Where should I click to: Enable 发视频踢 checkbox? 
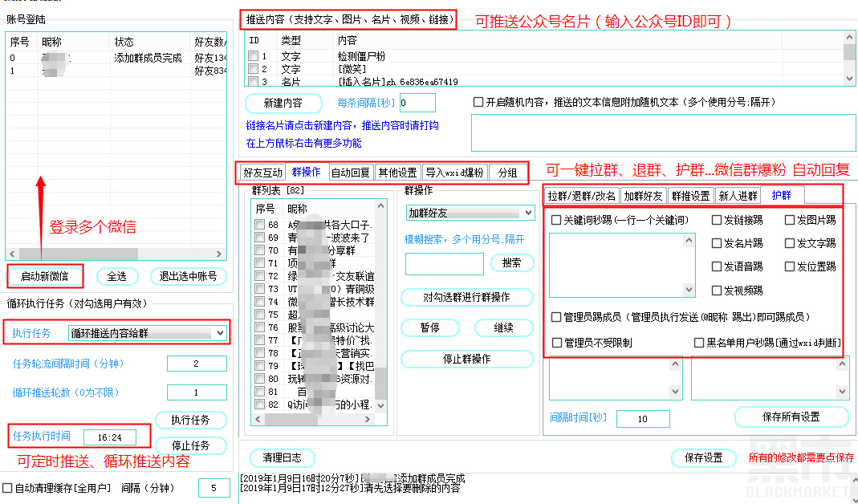tap(717, 290)
